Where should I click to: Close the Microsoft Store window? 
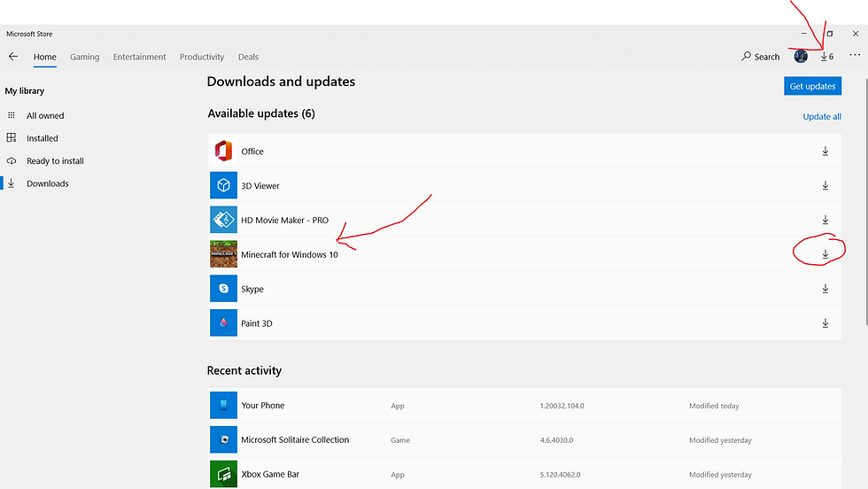click(856, 34)
